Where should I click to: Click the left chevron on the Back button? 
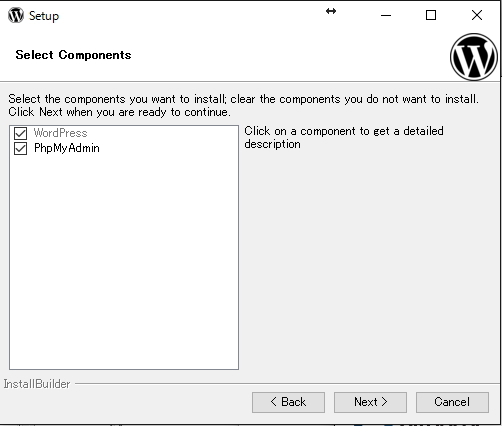pyautogui.click(x=274, y=402)
